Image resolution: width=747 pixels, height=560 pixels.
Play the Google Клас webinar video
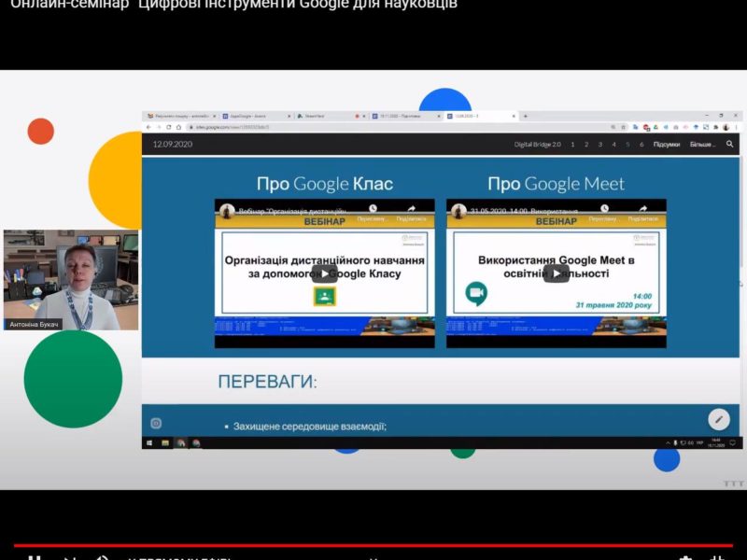(x=324, y=273)
